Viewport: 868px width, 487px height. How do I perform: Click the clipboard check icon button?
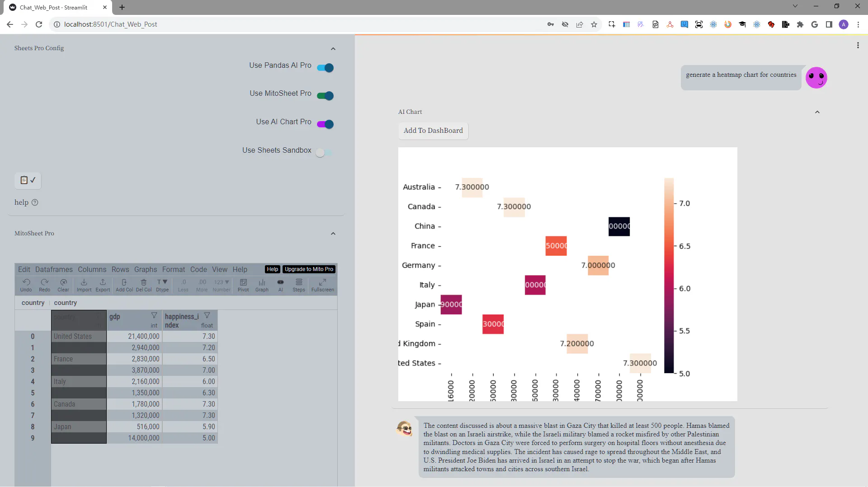pos(28,180)
